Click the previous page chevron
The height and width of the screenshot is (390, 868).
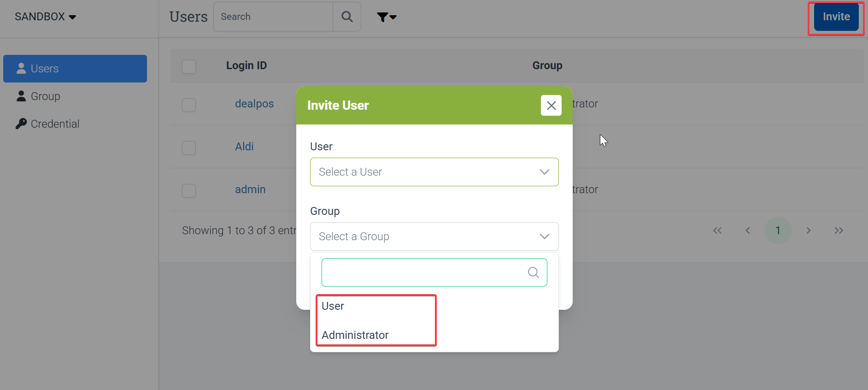748,230
